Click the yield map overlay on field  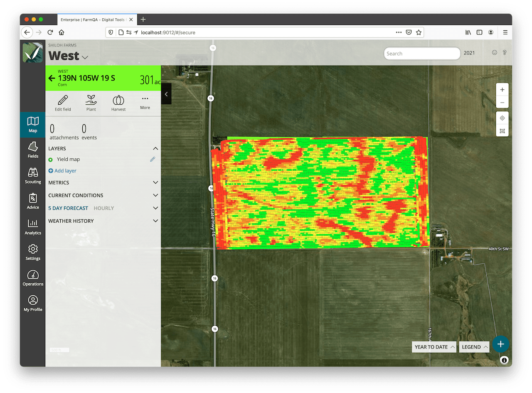click(x=320, y=193)
